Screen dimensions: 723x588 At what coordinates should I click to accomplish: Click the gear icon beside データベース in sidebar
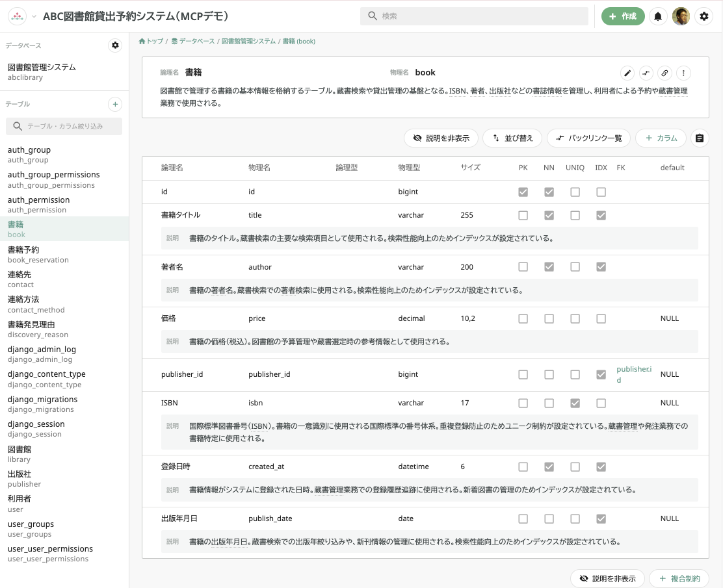pyautogui.click(x=114, y=45)
